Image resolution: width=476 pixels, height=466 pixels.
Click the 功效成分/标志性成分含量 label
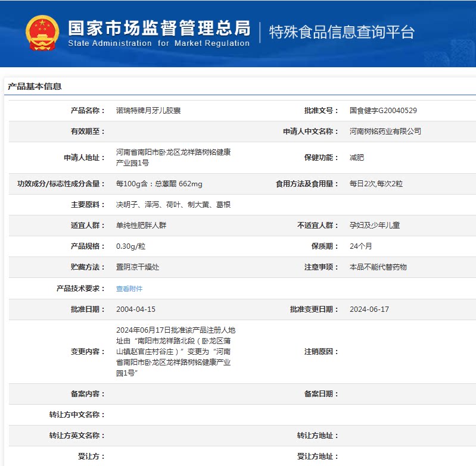click(x=61, y=184)
